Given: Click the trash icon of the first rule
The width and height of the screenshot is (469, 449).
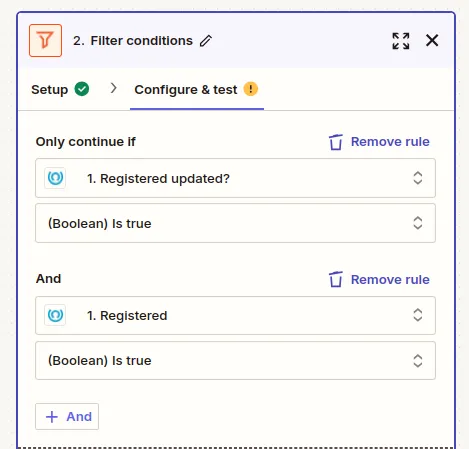Looking at the screenshot, I should (x=336, y=142).
